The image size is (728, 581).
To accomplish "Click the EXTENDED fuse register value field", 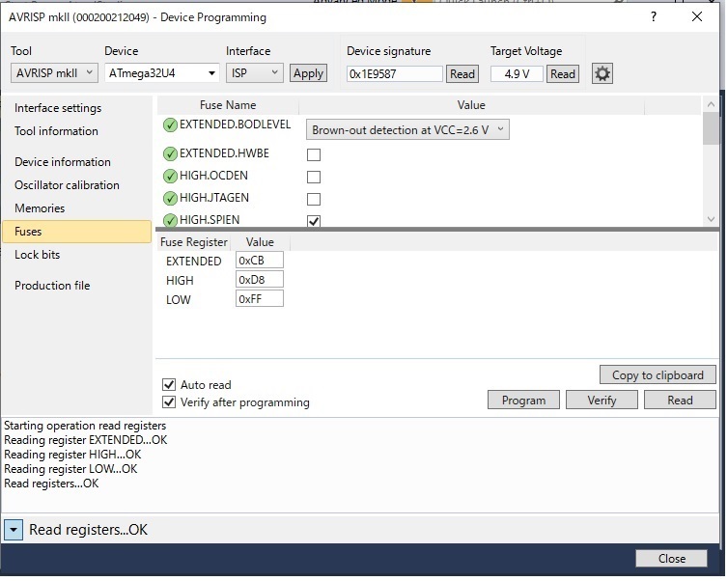I will pyautogui.click(x=260, y=261).
